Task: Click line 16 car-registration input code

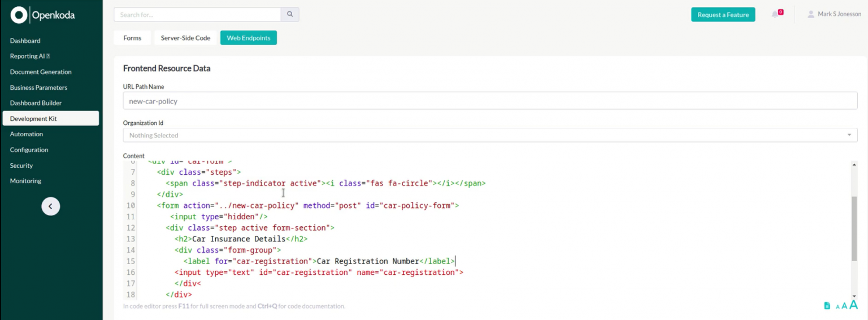Action: (x=319, y=272)
